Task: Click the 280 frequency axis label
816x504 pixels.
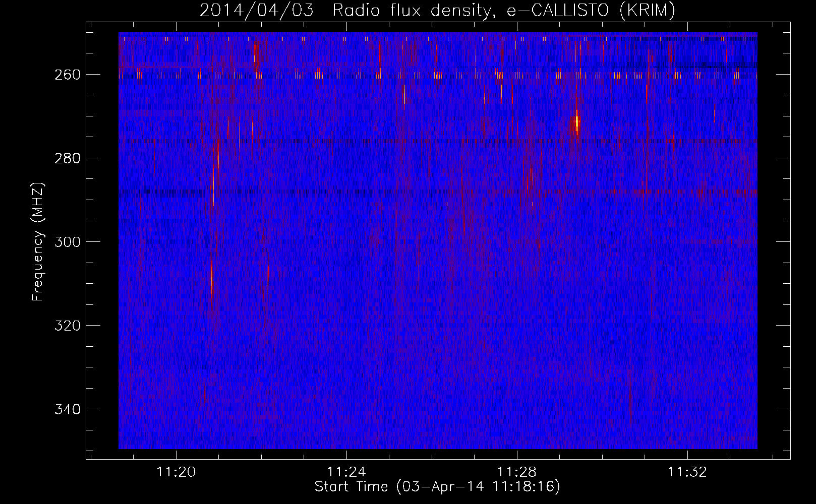Action: [68, 158]
